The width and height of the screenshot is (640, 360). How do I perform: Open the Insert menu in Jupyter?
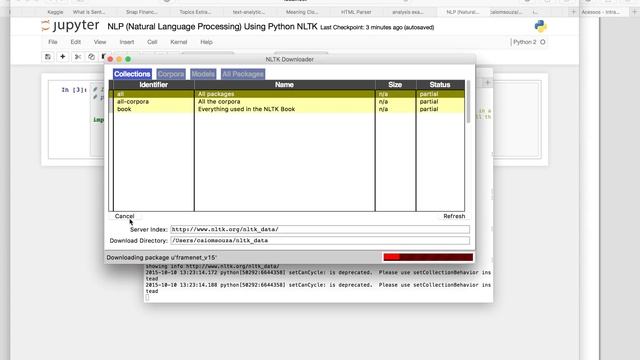127,42
